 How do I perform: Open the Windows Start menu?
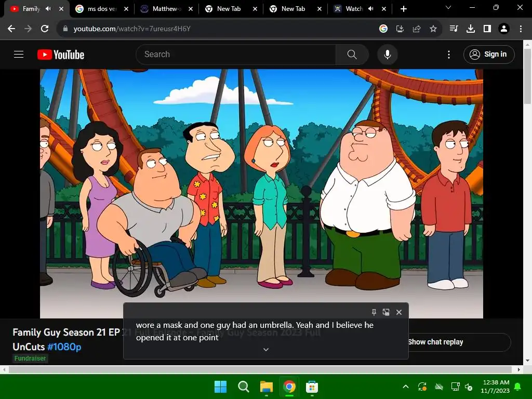click(220, 387)
